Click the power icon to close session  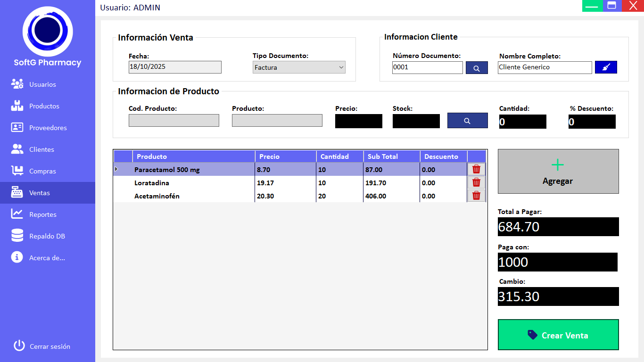19,346
